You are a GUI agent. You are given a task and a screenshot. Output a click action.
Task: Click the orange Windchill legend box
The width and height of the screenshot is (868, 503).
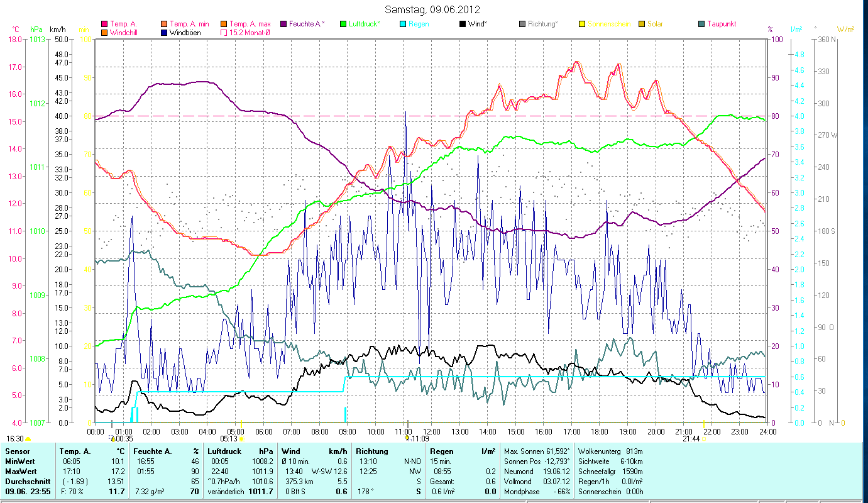[x=104, y=33]
